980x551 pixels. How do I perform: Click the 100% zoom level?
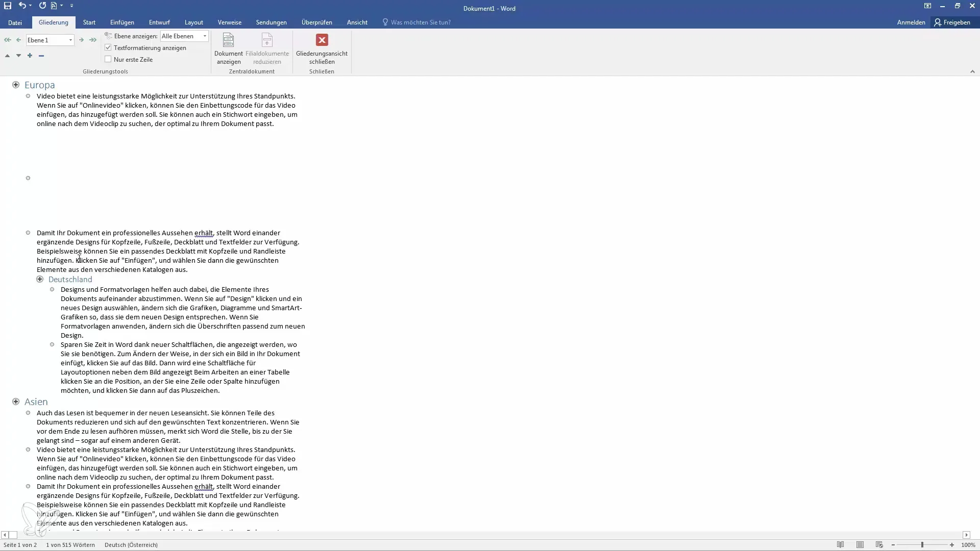click(968, 545)
